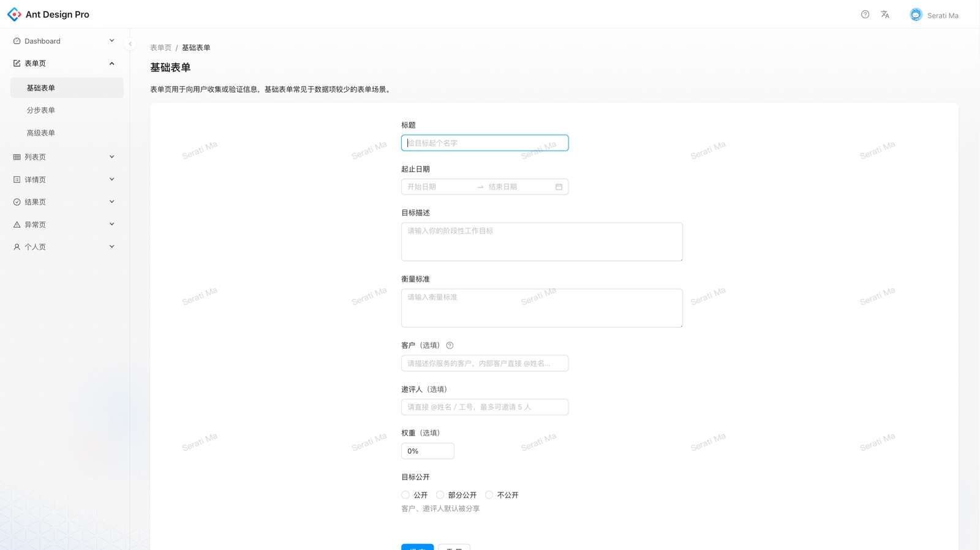
Task: Click the Dashboard gauge icon in sidebar
Action: click(17, 41)
